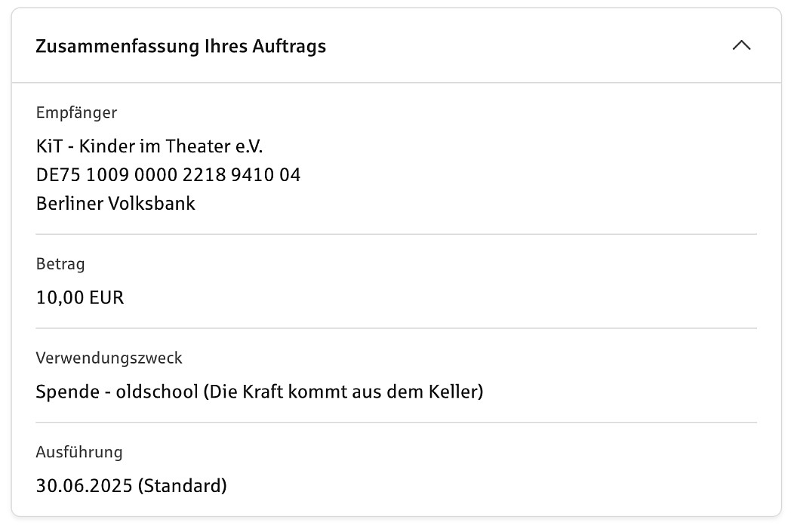
Task: Click the word 'Spende' in the purpose
Action: pyautogui.click(x=66, y=392)
